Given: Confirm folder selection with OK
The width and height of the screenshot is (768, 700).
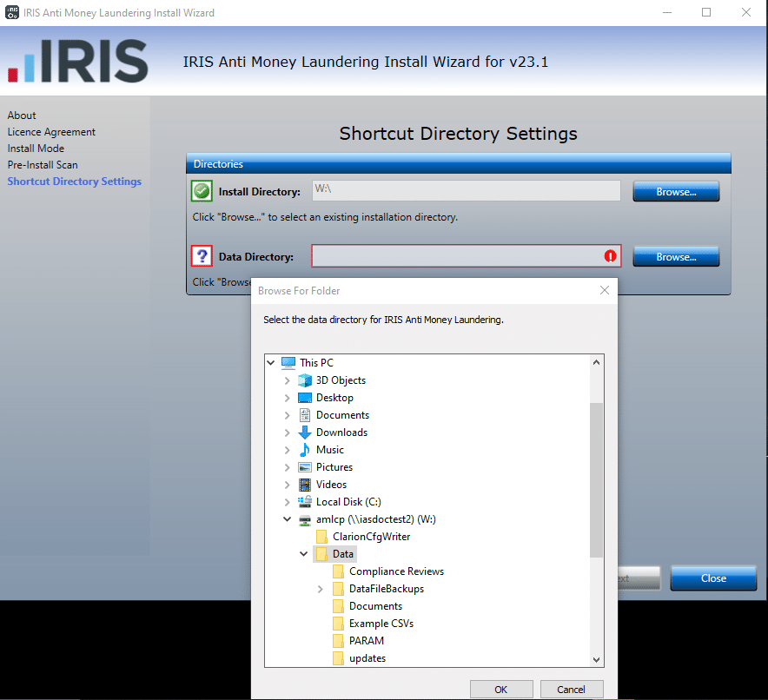Looking at the screenshot, I should click(501, 690).
